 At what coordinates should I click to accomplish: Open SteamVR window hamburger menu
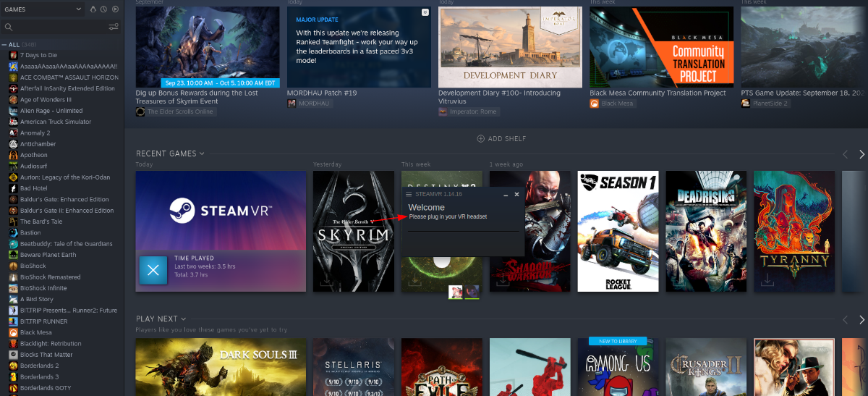click(409, 194)
